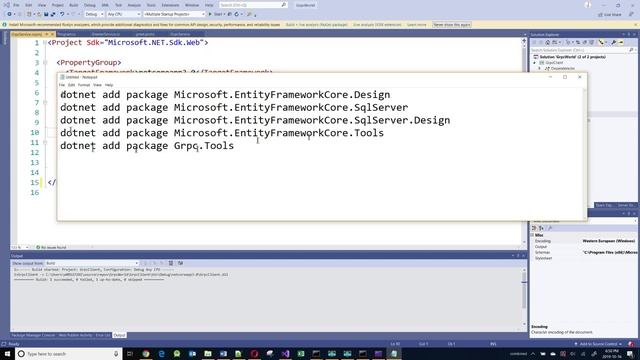Select the Output bottom tab
Image resolution: width=640 pixels, height=360 pixels.
[x=119, y=335]
